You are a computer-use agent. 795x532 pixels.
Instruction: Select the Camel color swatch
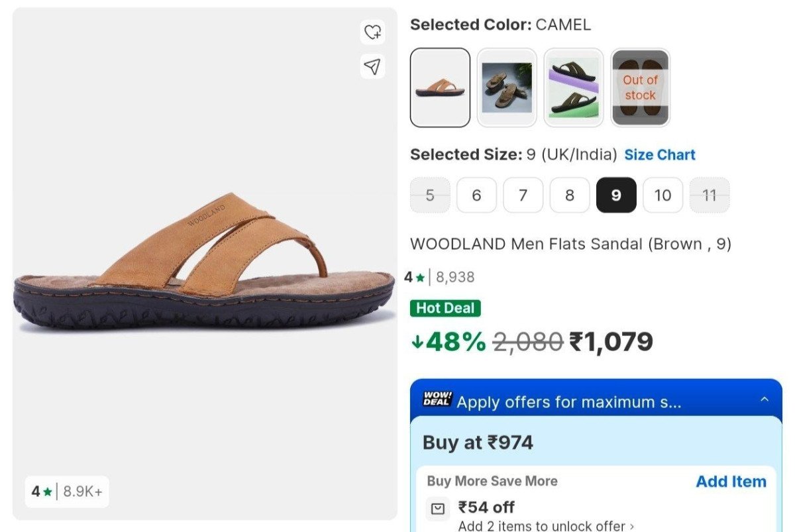tap(441, 87)
